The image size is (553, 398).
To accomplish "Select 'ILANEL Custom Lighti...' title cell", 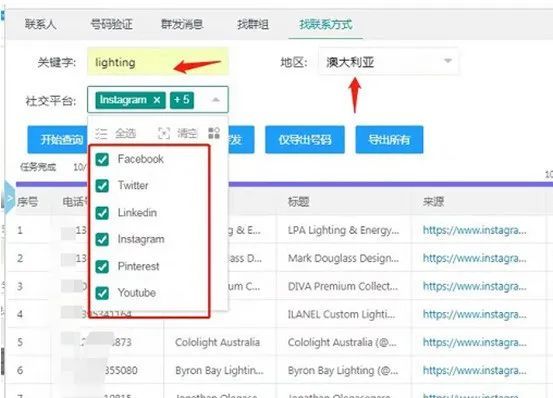I will point(341,314).
